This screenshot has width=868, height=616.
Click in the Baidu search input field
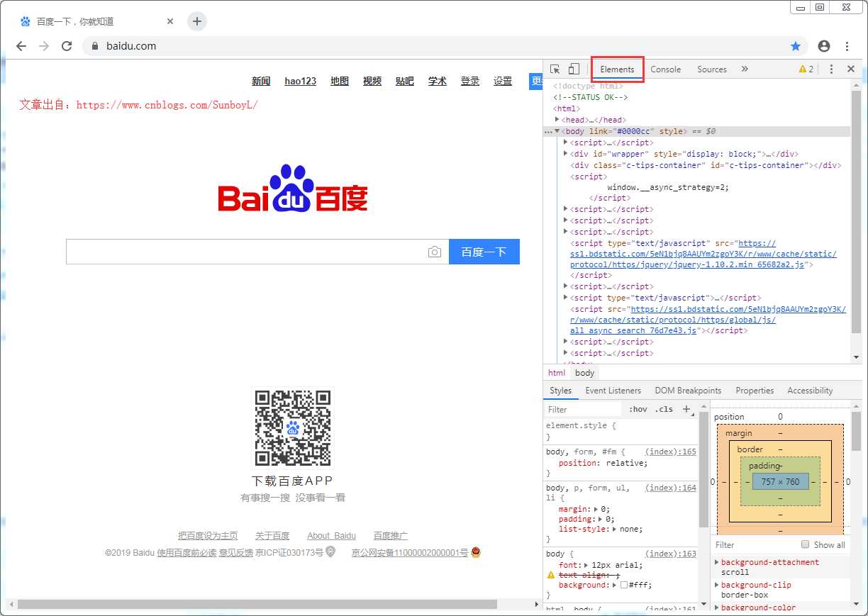coord(246,252)
